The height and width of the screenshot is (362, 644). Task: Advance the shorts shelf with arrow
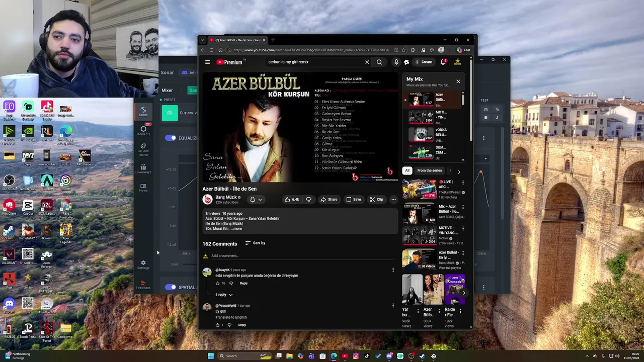click(x=463, y=292)
